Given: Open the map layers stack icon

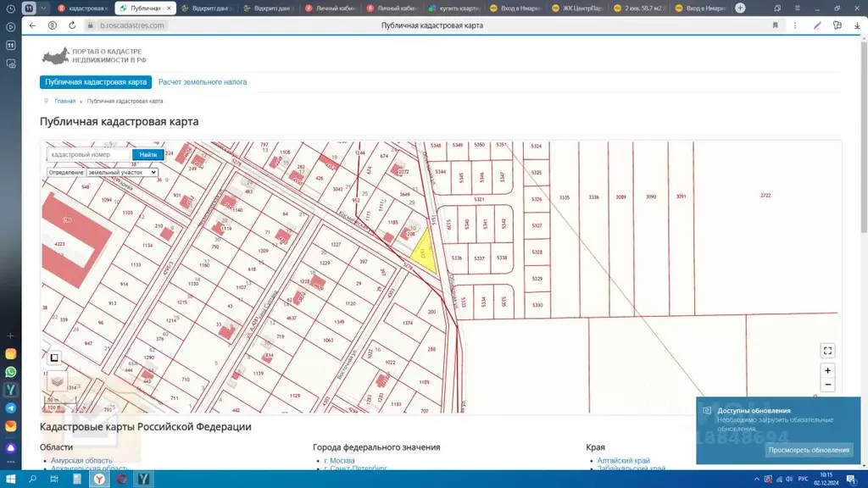Looking at the screenshot, I should 57,381.
